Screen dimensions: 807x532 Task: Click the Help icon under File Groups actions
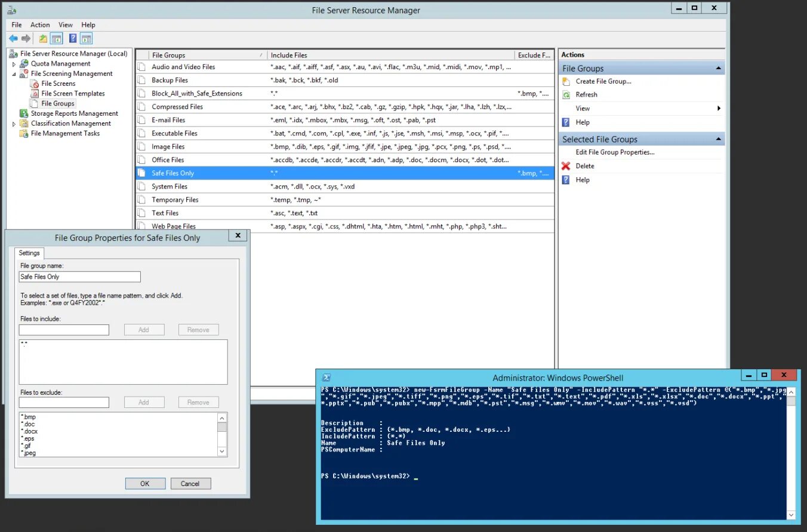[x=566, y=122]
